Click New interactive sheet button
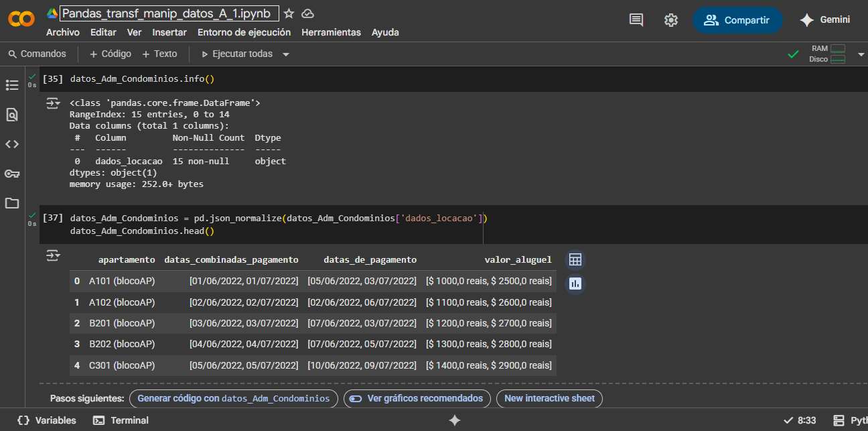Viewport: 868px width, 431px height. (549, 399)
